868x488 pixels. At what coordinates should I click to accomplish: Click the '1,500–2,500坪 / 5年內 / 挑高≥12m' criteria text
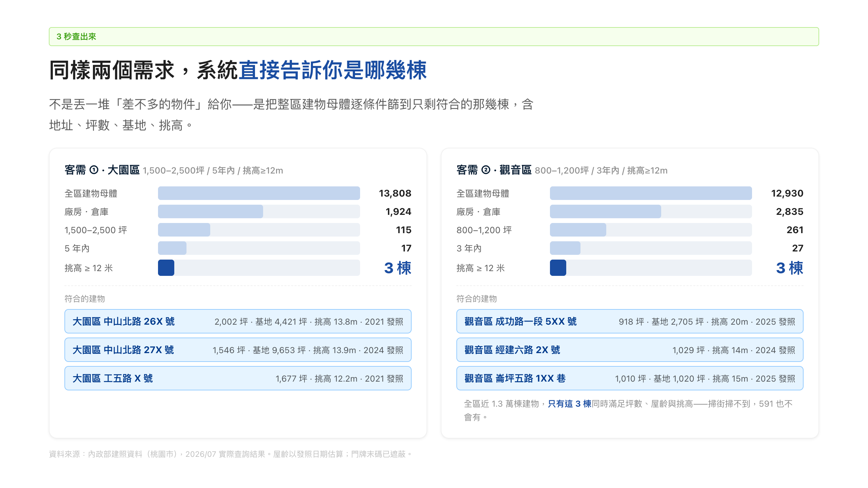(x=213, y=170)
